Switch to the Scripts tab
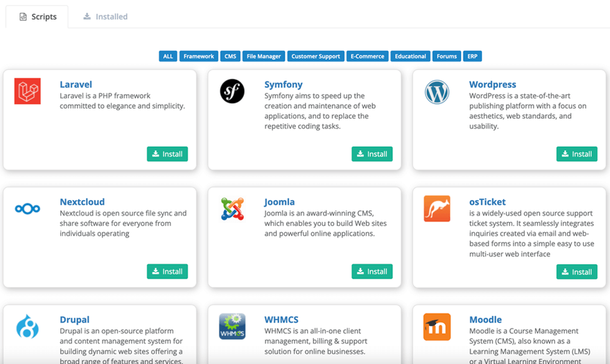The height and width of the screenshot is (364, 610). [37, 17]
